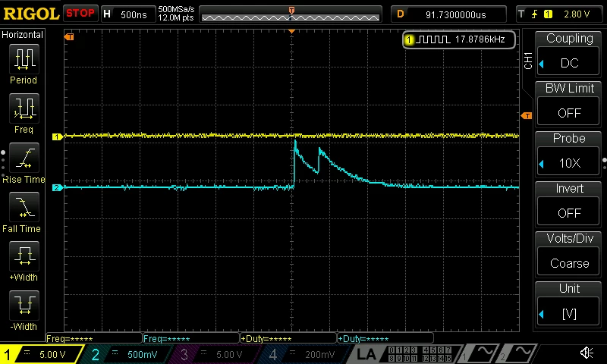Click the 12.0M pts memory depth readout
The width and height of the screenshot is (607, 364).
coord(176,17)
